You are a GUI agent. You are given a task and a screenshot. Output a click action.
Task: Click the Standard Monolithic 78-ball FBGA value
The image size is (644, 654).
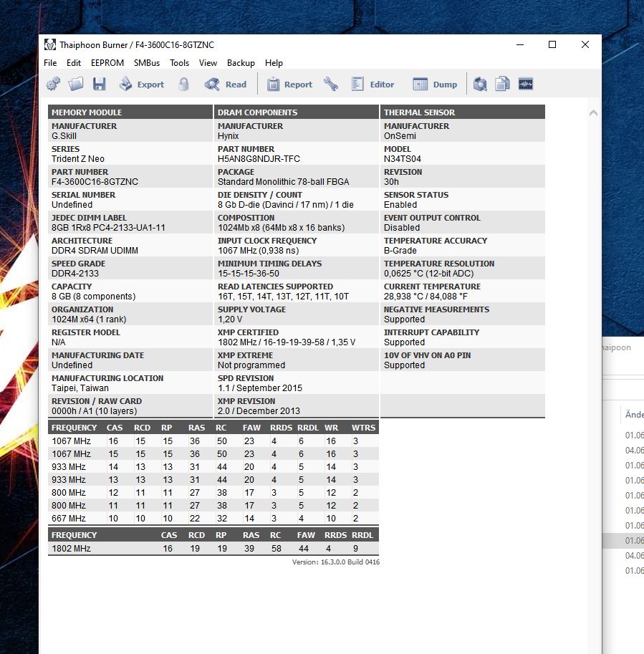283,182
